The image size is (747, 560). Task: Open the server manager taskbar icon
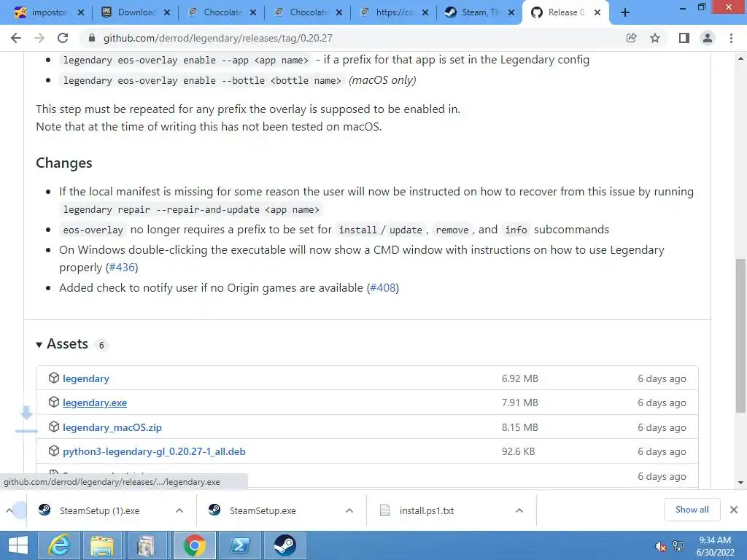point(146,545)
